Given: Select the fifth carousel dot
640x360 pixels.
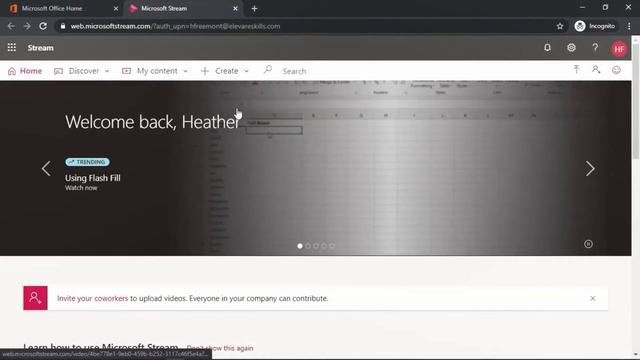Looking at the screenshot, I should 332,246.
